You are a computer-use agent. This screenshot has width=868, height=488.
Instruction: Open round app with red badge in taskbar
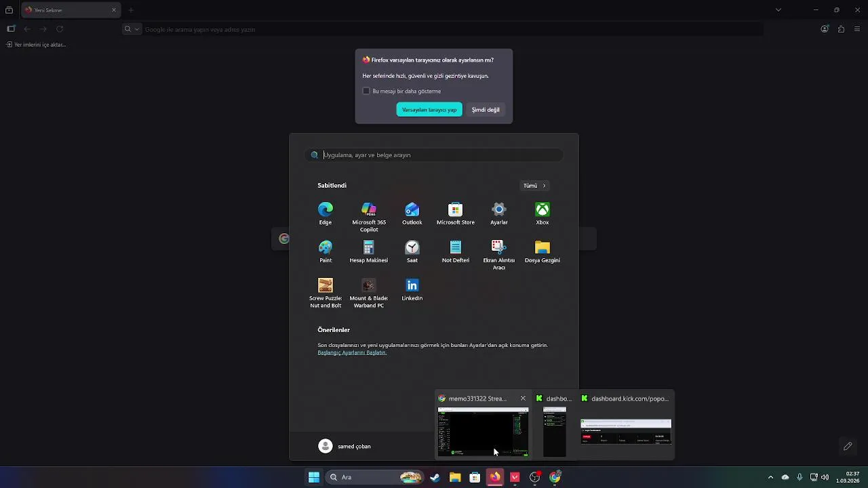[535, 477]
